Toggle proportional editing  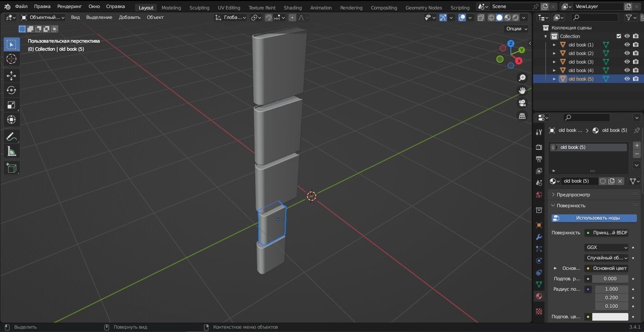coord(292,18)
